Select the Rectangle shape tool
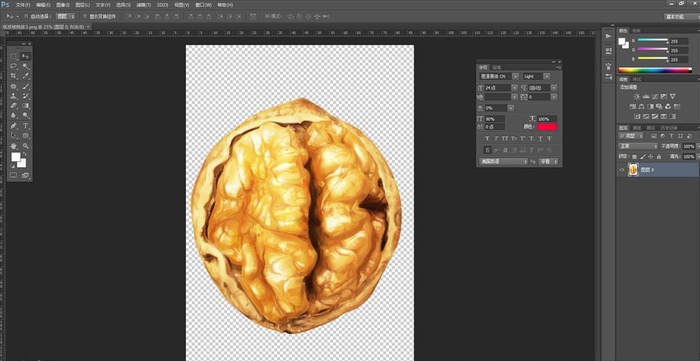Screen dimensions: 700x361 (x=25, y=136)
